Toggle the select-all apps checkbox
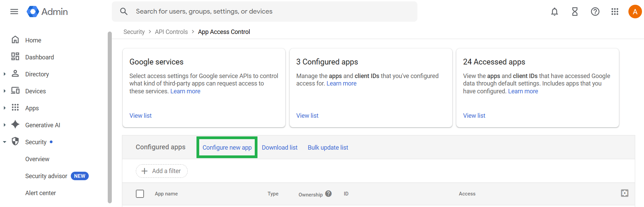Viewport: 644px width, 207px height. 140,194
